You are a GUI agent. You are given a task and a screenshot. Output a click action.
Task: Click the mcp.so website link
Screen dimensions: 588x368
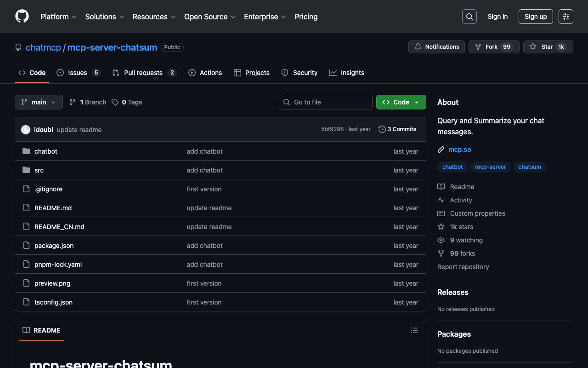tap(459, 149)
